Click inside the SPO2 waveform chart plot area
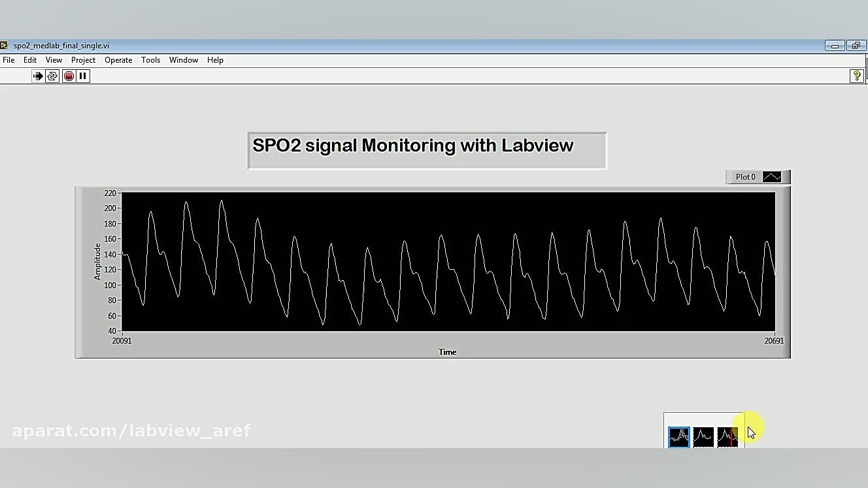 click(448, 261)
